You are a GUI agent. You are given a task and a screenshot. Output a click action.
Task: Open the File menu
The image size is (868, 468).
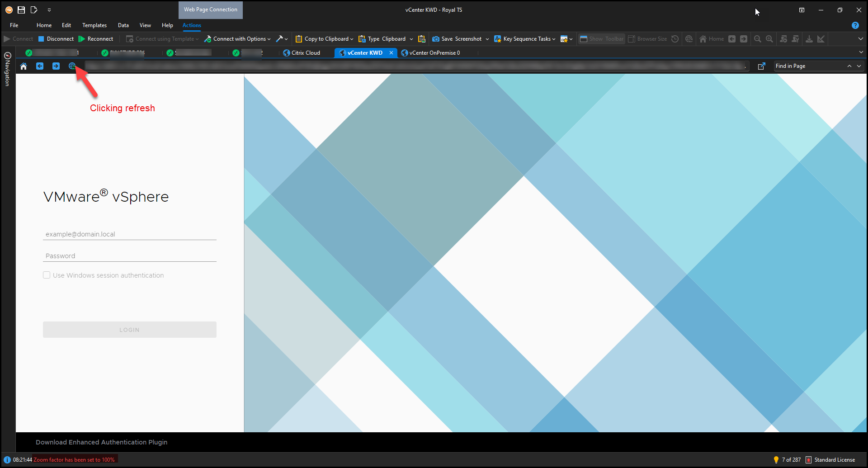click(x=14, y=25)
